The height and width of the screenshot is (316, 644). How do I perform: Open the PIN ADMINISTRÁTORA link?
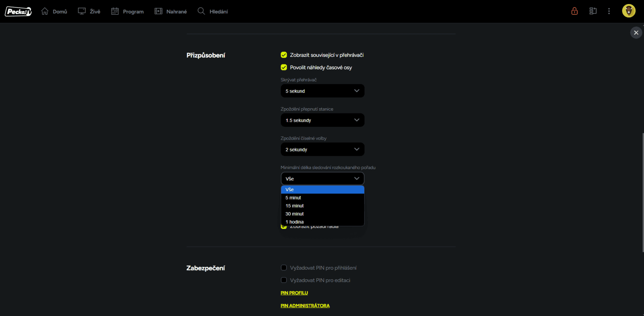click(305, 306)
